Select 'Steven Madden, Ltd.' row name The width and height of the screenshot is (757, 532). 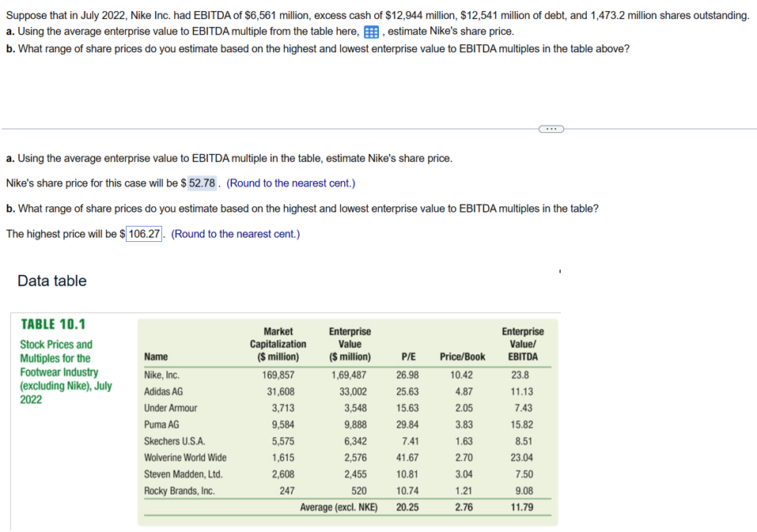pos(184,474)
